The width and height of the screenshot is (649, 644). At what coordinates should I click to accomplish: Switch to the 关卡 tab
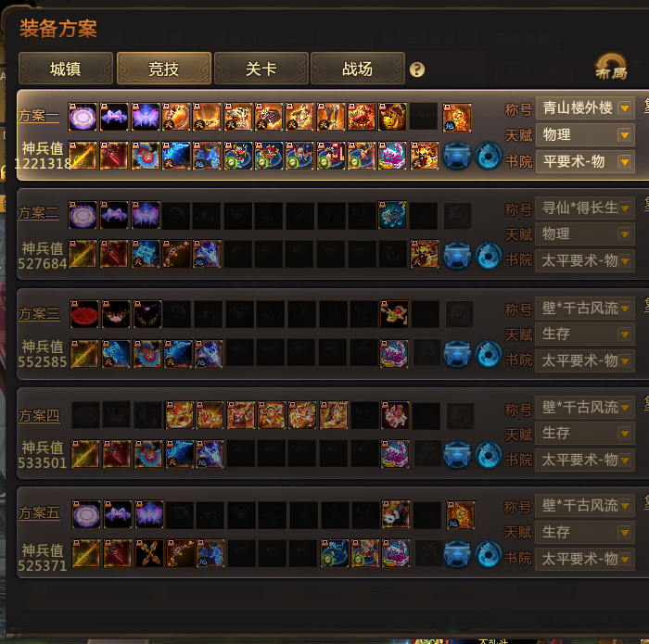coord(261,69)
